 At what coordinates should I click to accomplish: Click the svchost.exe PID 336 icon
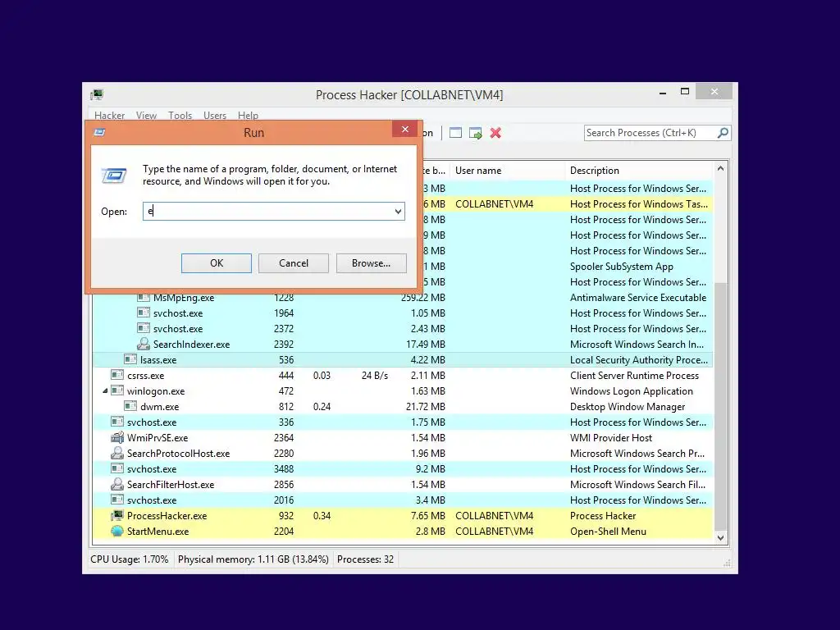click(x=117, y=422)
